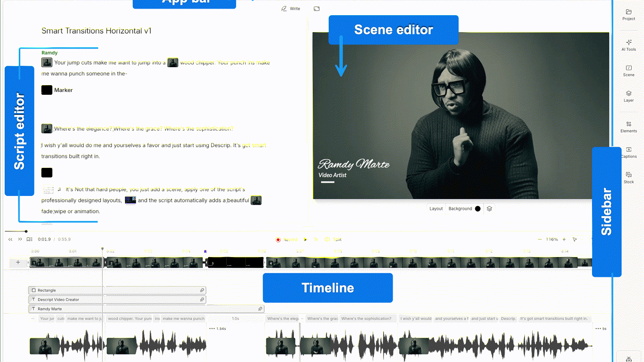Play the composition from the timeline toolbar

[x=305, y=240]
